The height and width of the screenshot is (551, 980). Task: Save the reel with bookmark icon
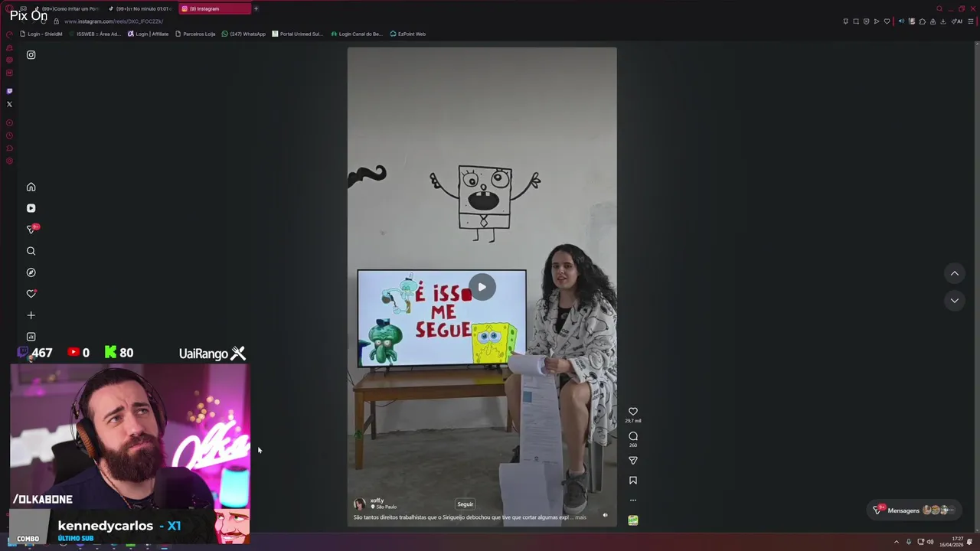point(633,481)
